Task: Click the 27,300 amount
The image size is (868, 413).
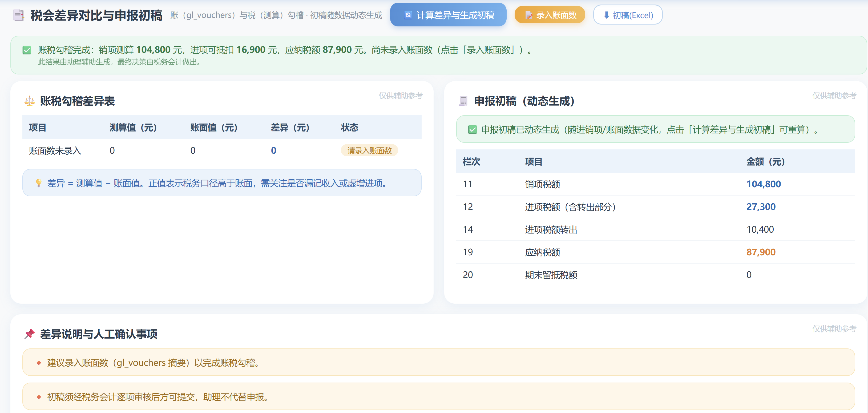Action: [761, 206]
